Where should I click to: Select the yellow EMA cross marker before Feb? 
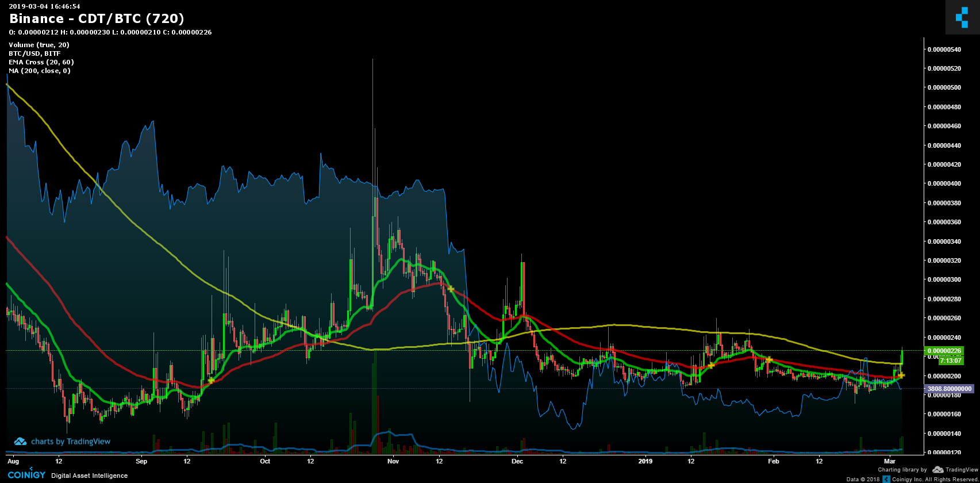click(x=768, y=359)
